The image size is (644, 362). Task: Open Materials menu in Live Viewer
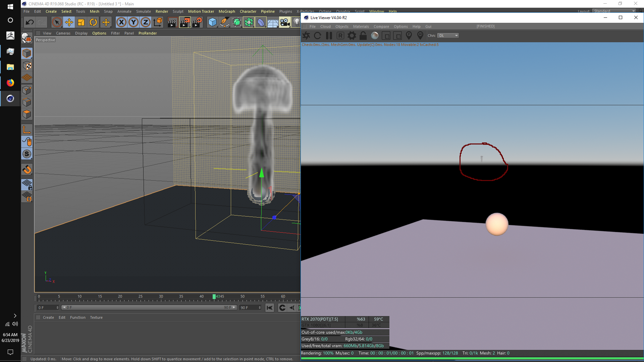(361, 26)
